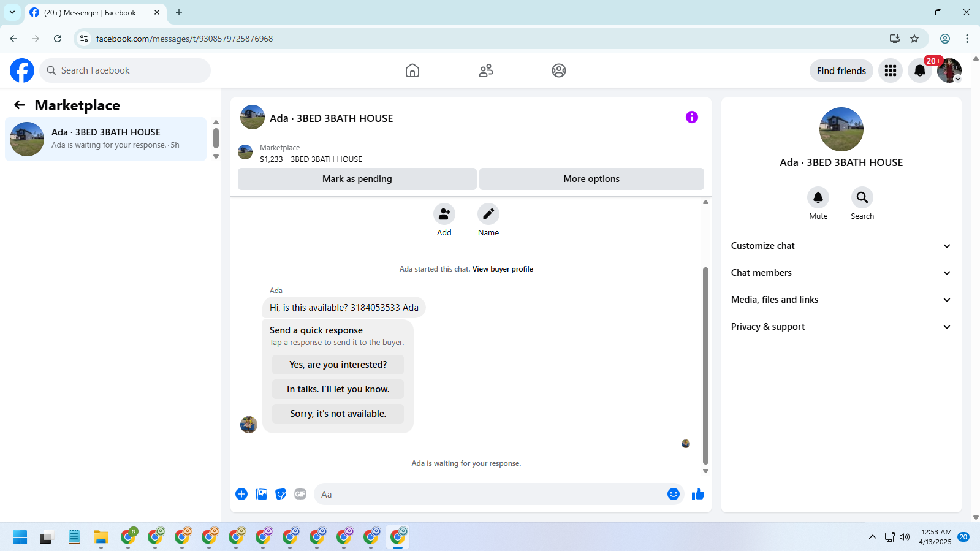Image resolution: width=980 pixels, height=551 pixels.
Task: Close the Messenger tab
Action: 157,12
